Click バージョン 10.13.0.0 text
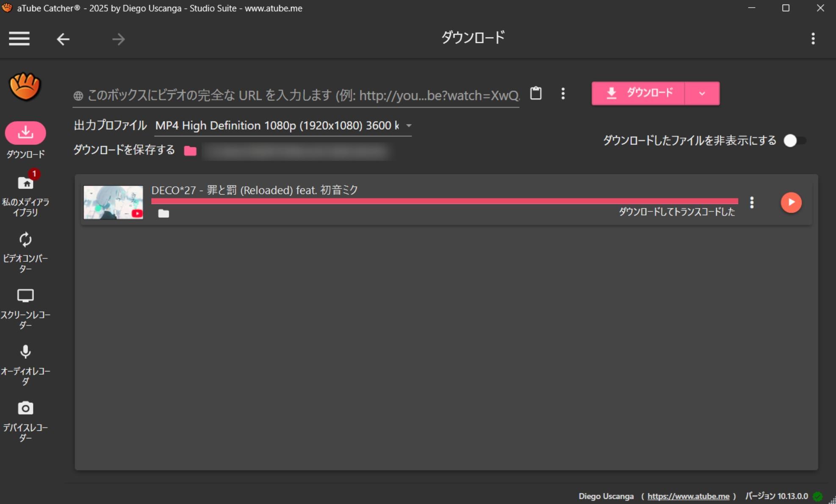836x504 pixels. (x=776, y=496)
